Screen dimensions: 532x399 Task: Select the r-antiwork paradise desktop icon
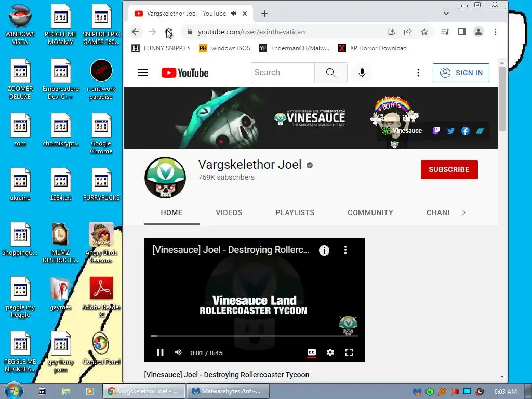coord(101,79)
